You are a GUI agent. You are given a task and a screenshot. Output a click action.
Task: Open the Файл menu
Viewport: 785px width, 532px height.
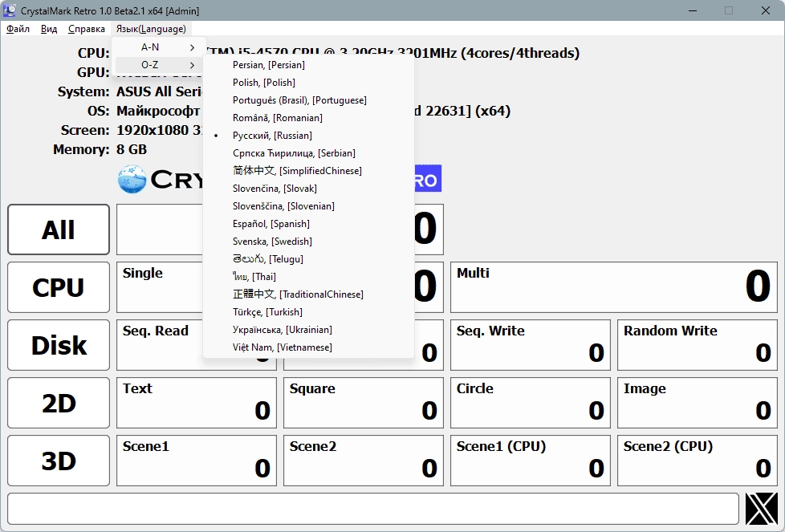[18, 29]
